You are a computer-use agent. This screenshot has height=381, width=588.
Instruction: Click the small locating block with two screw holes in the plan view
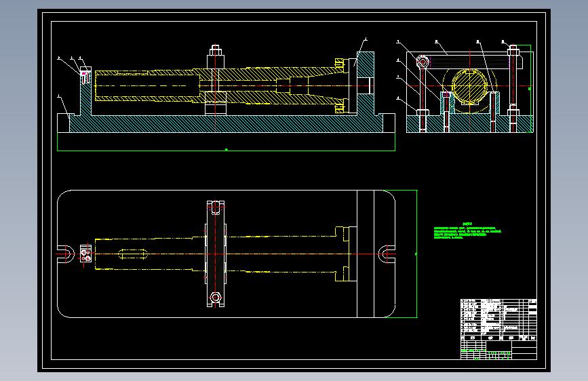[x=86, y=254]
